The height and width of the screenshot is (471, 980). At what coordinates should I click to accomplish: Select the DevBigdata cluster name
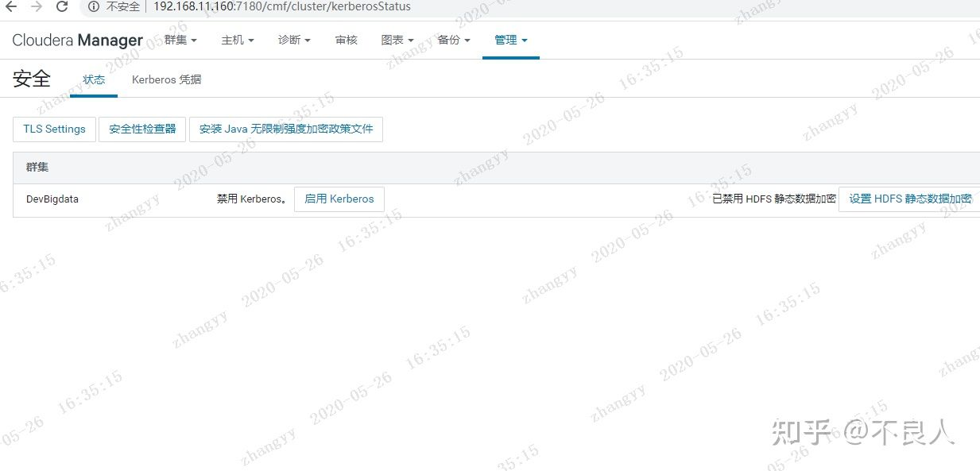(x=52, y=199)
